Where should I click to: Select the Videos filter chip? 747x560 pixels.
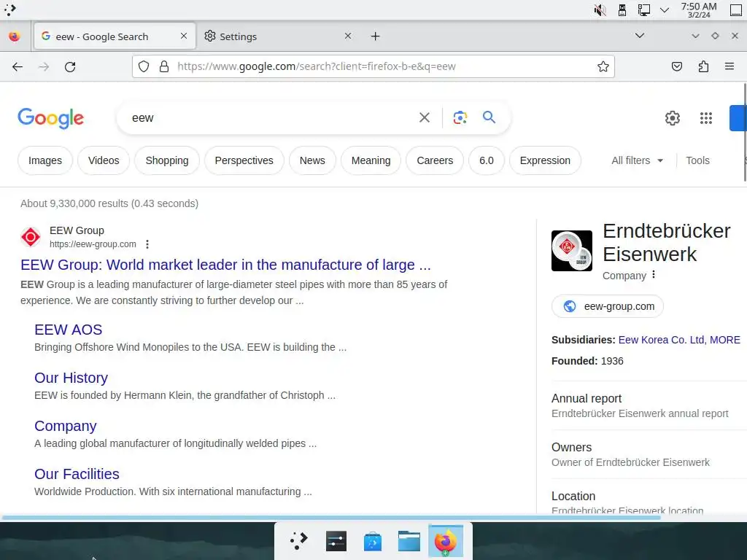[104, 160]
